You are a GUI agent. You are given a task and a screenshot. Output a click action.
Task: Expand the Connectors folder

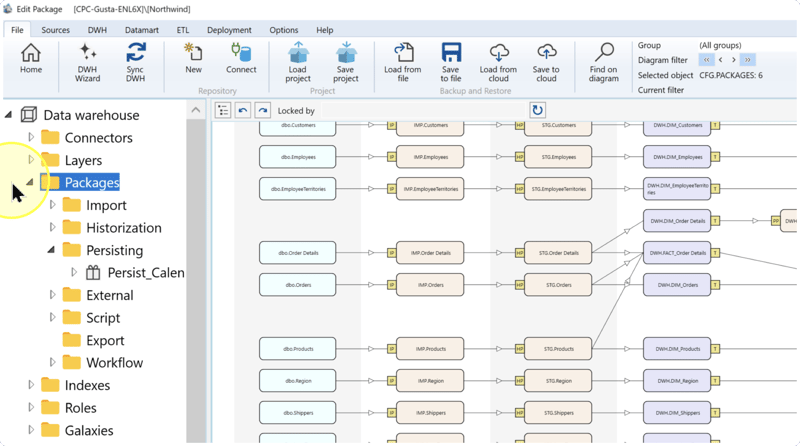point(31,137)
